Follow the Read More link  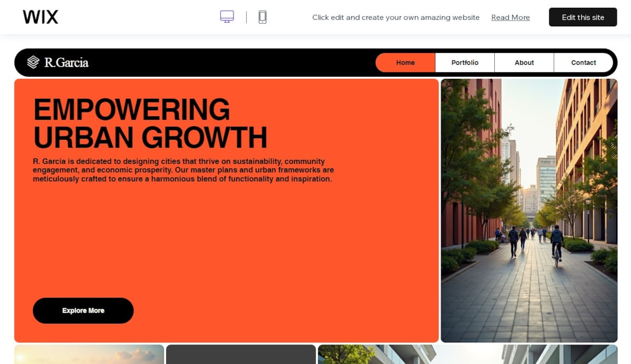coord(510,17)
